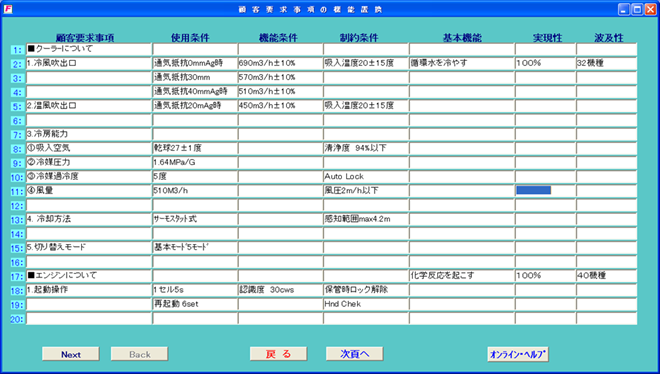Click the 顧客要求事項 column header
The image size is (660, 374).
point(85,37)
